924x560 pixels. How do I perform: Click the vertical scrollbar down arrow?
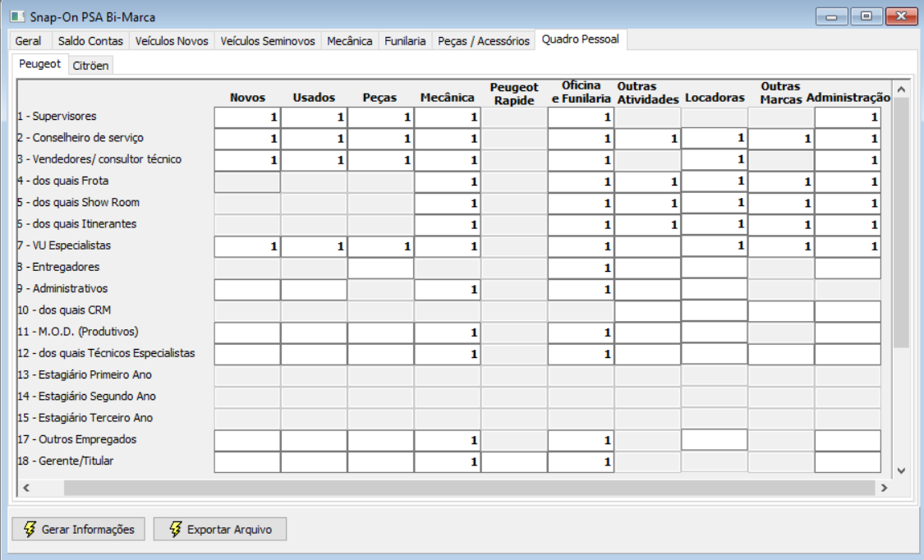(901, 470)
